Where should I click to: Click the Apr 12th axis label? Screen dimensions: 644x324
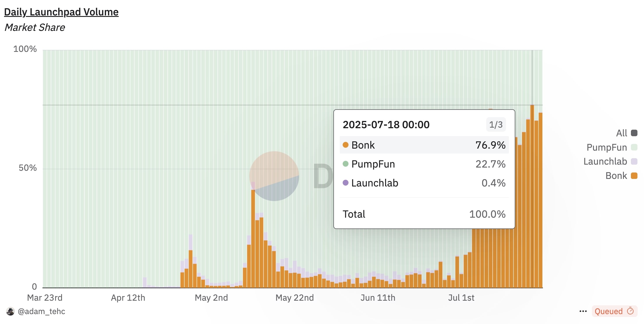click(x=128, y=298)
